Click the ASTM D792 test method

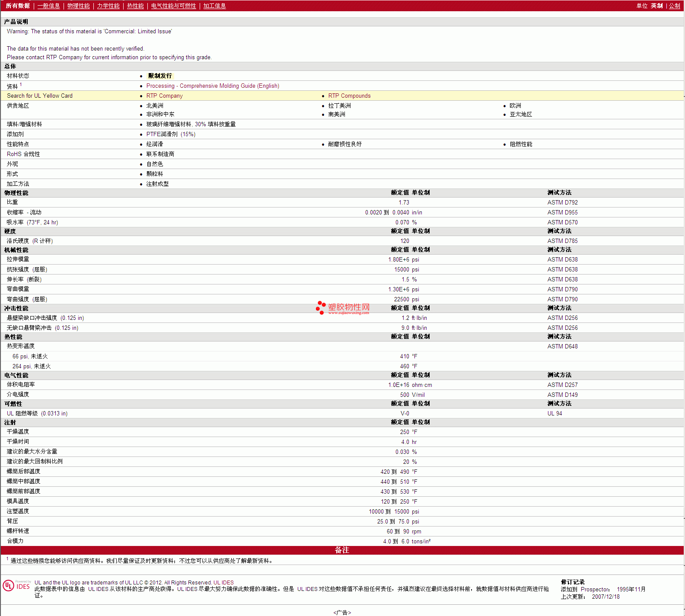(562, 202)
